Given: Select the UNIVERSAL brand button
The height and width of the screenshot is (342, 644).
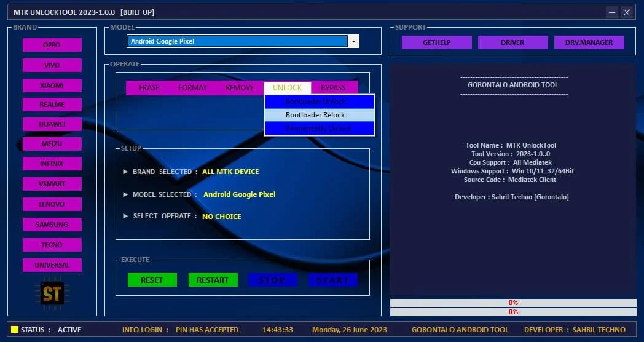Looking at the screenshot, I should 52,265.
